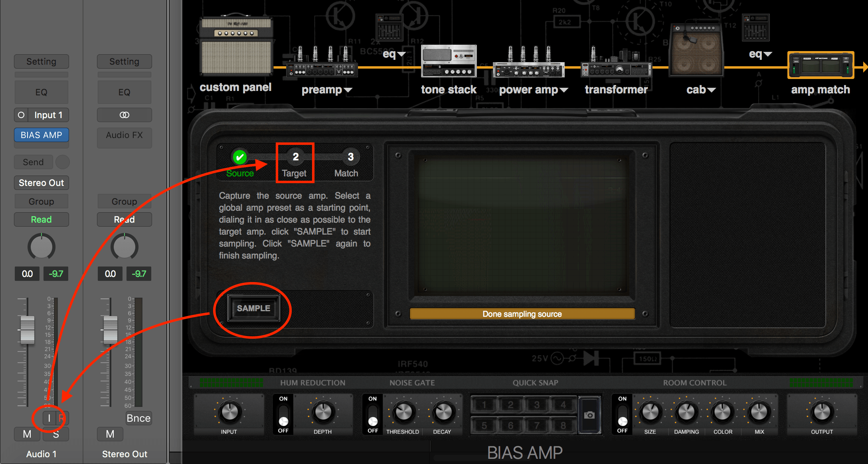Image resolution: width=868 pixels, height=464 pixels.
Task: Select the custom panel amp icon
Action: [235, 46]
